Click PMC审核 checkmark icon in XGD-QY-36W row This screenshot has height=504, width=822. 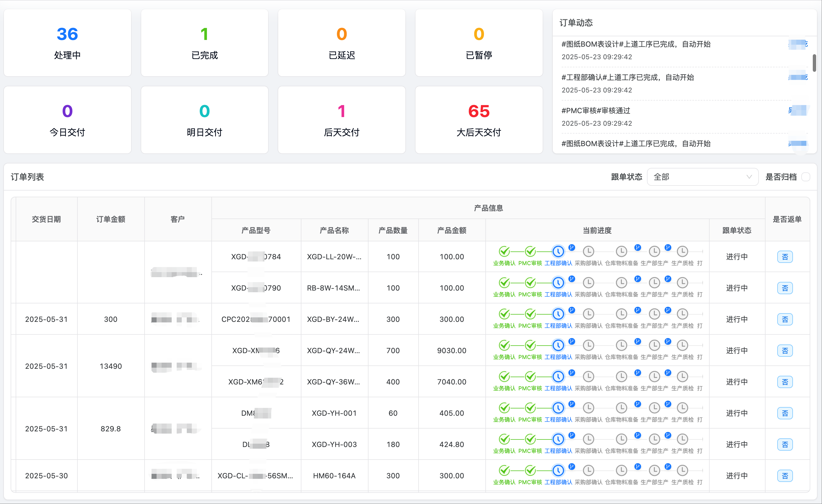coord(530,377)
